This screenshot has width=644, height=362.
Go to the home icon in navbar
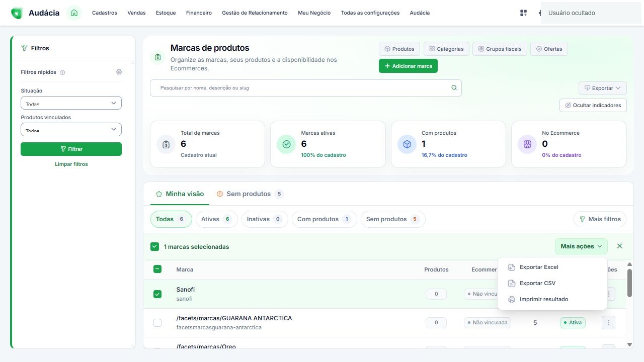(74, 13)
